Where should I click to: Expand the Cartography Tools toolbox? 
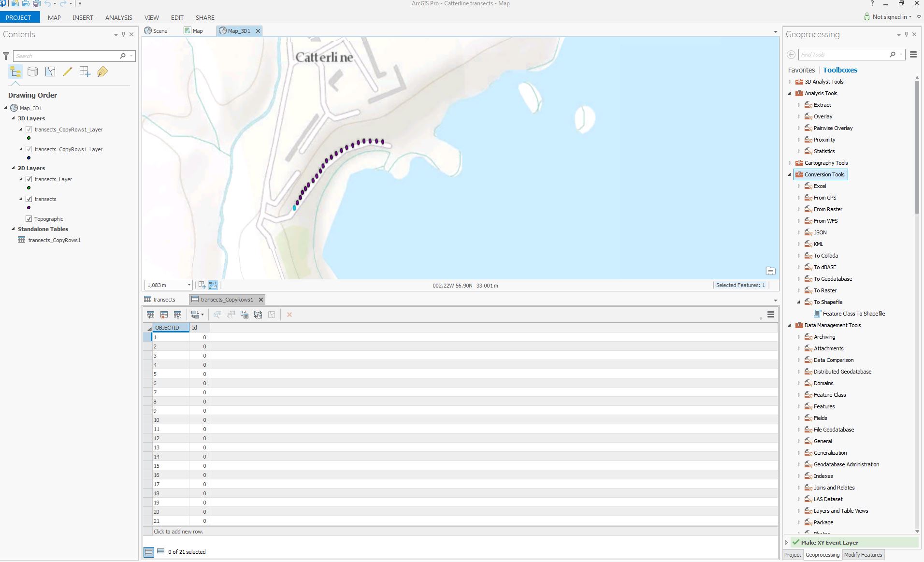pos(790,163)
